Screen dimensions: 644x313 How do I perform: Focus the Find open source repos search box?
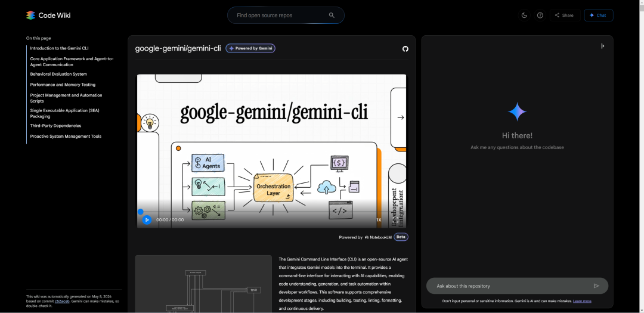[x=286, y=15]
